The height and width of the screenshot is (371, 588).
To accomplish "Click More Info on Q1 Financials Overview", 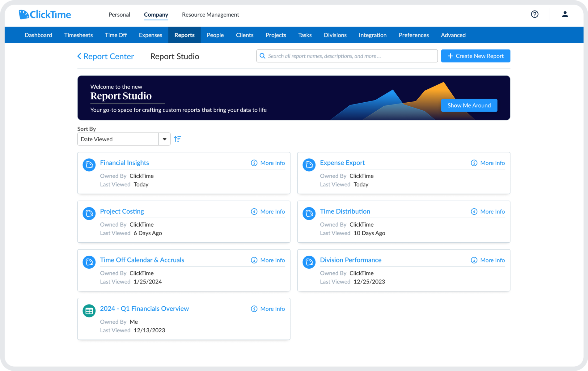I will coord(273,309).
